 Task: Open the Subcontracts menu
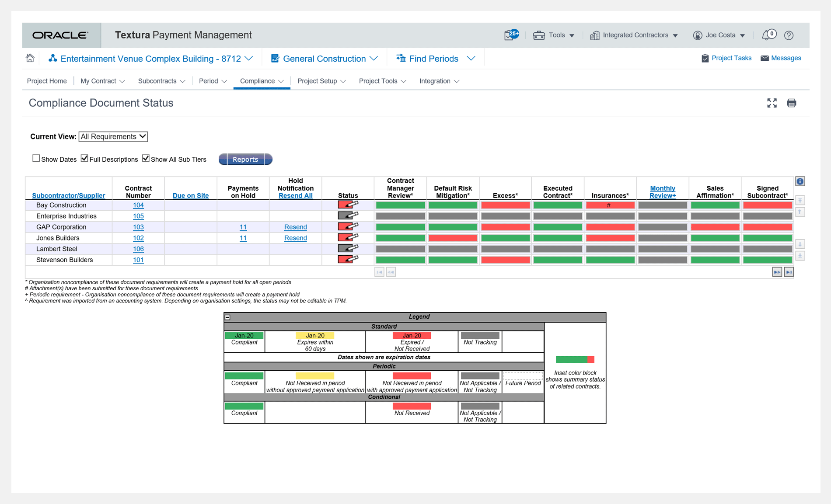pyautogui.click(x=162, y=81)
